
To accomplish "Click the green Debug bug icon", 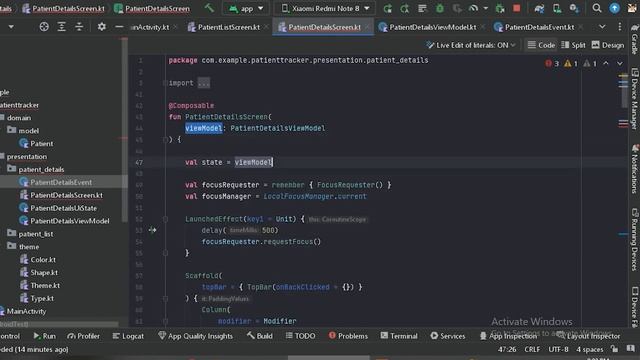I will pyautogui.click(x=440, y=8).
